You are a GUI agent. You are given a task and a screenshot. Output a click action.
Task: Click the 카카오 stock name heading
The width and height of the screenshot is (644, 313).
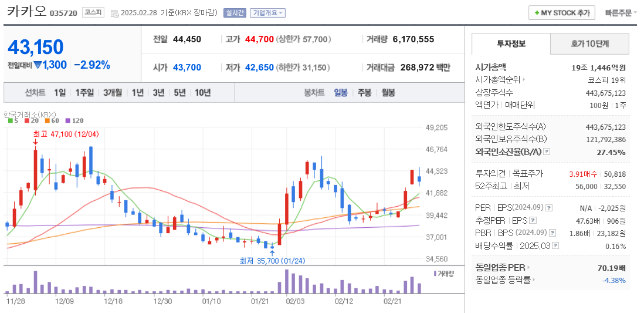pyautogui.click(x=27, y=11)
